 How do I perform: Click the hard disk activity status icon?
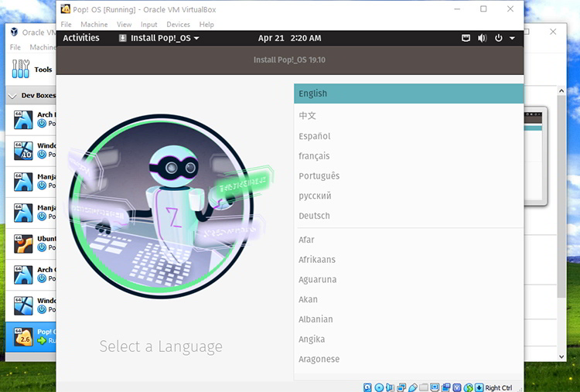coord(367,387)
